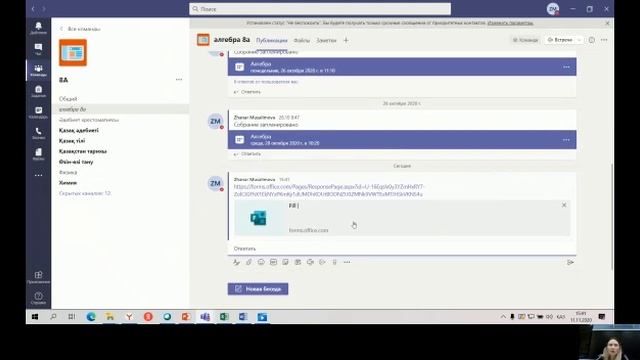Click the attach paperclip icon

click(249, 262)
